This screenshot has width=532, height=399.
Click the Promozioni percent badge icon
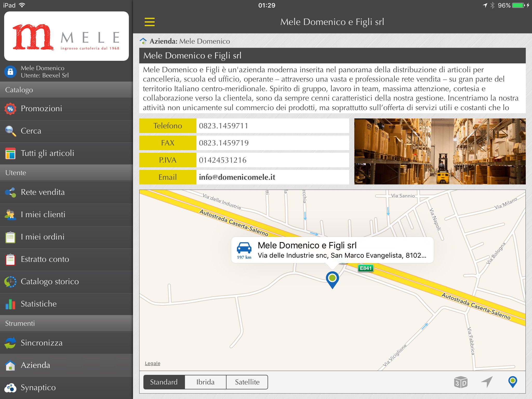click(x=10, y=109)
